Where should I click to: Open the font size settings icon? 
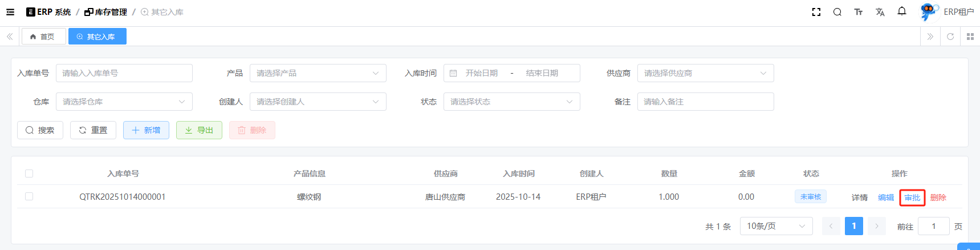point(858,12)
